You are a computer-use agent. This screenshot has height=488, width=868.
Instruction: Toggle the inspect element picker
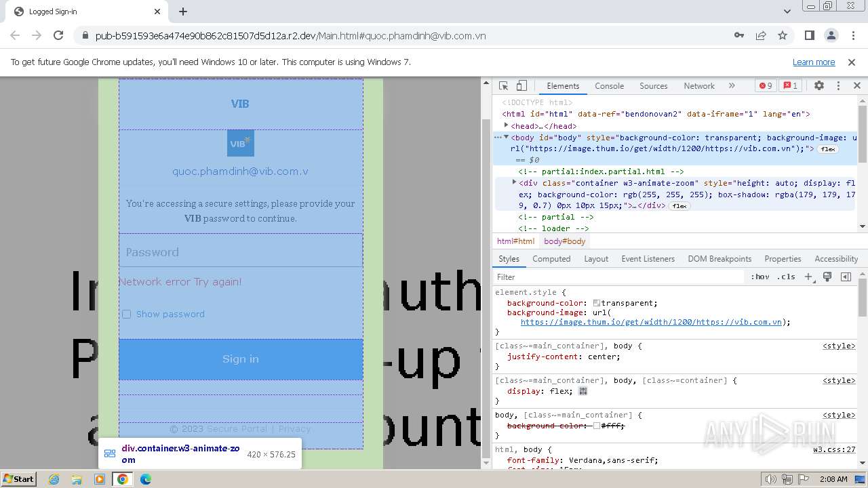503,86
